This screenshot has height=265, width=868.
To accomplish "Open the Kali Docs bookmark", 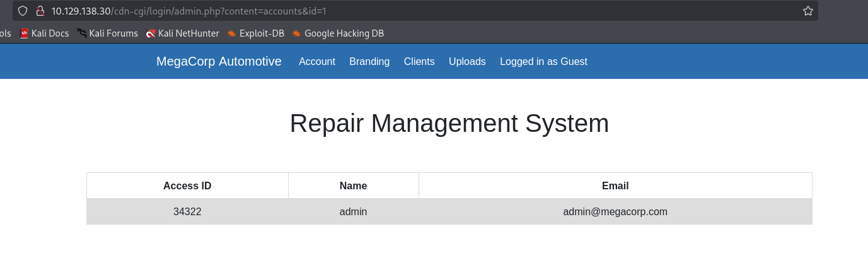I will tap(44, 33).
